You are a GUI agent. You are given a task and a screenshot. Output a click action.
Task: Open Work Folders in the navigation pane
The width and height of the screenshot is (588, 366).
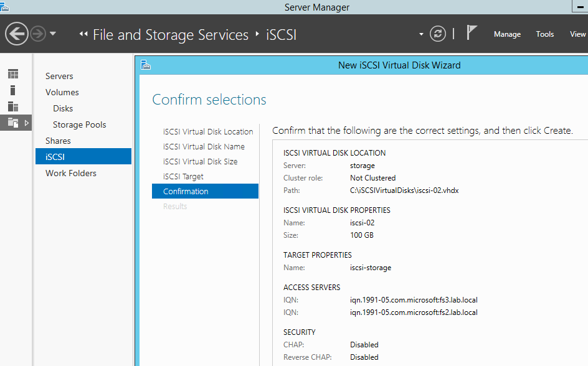coord(70,173)
